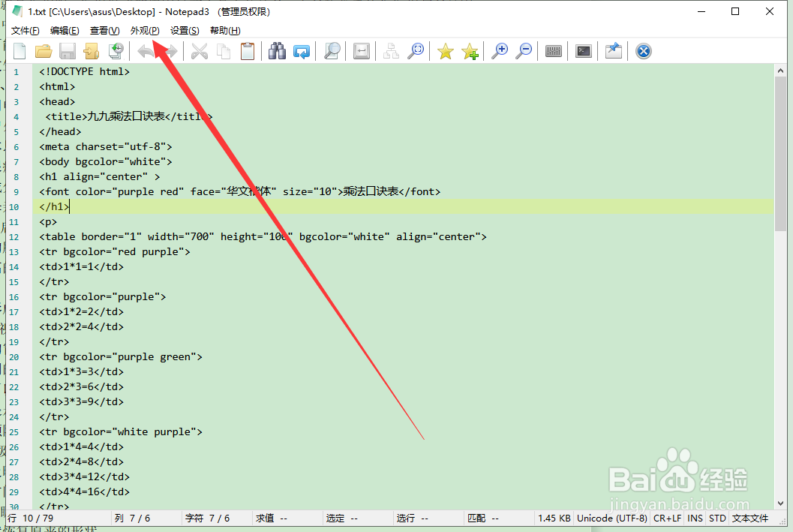Click the gray keyboard-like toolbar icon

coord(554,51)
